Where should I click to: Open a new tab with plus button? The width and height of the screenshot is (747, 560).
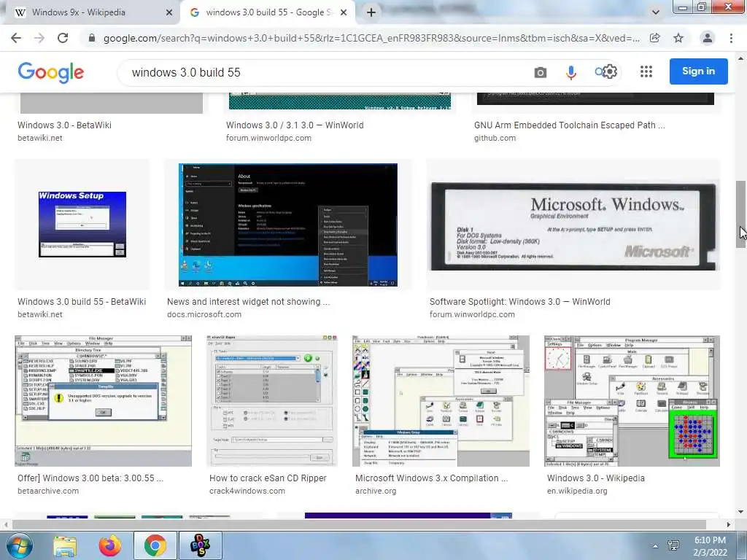[x=371, y=13]
